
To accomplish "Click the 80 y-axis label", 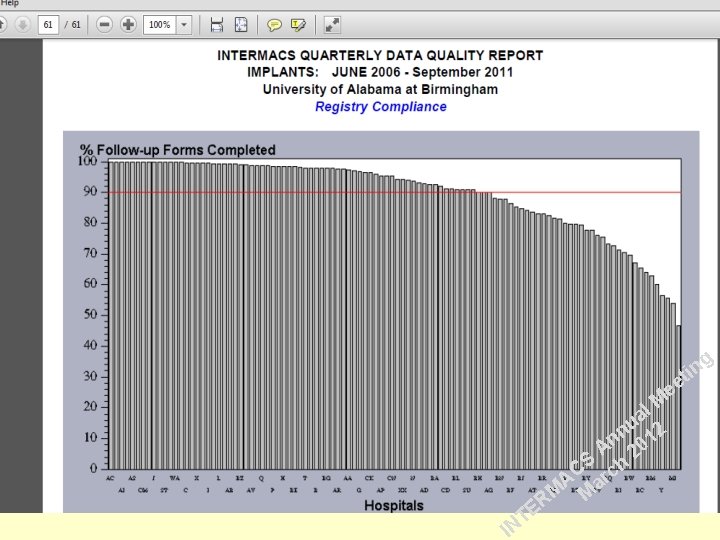I will 90,222.
